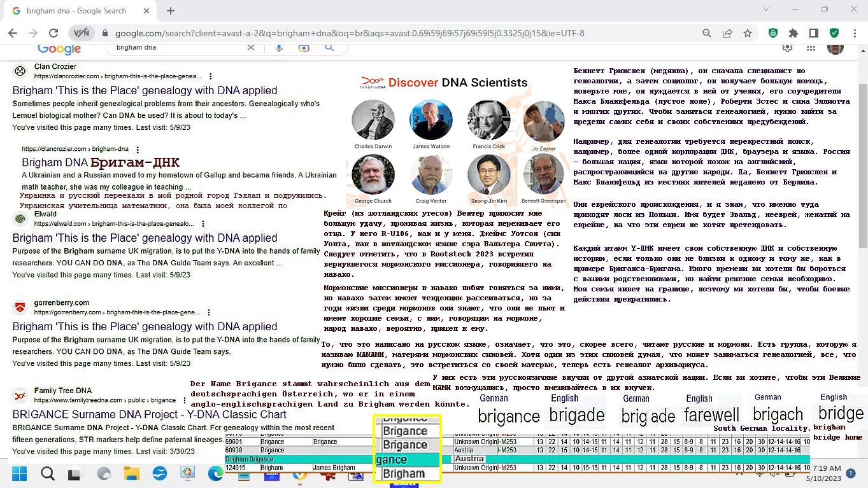Open Chrome's three-dot menu
The image size is (868, 488).
pyautogui.click(x=855, y=33)
